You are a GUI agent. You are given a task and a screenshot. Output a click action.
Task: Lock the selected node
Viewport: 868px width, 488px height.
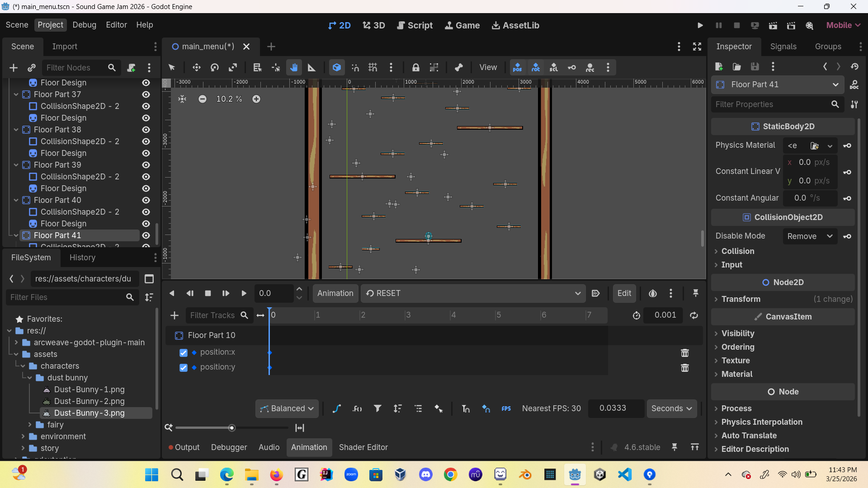415,68
